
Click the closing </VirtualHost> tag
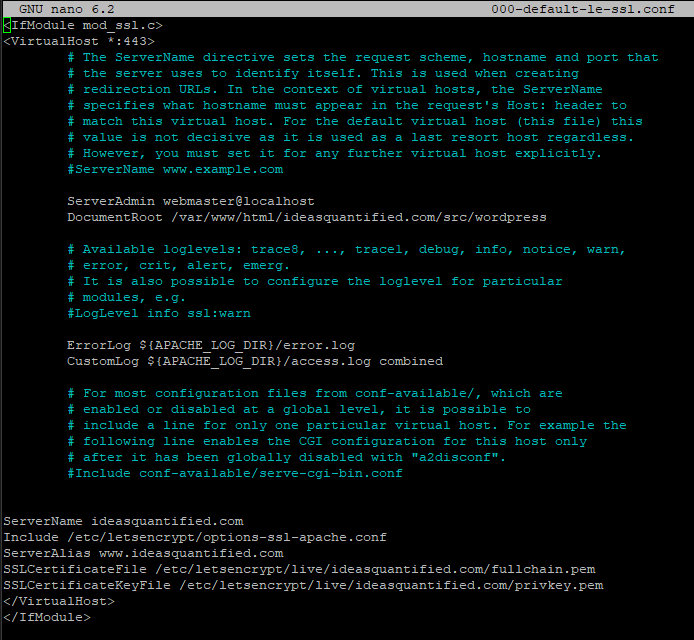click(59, 601)
